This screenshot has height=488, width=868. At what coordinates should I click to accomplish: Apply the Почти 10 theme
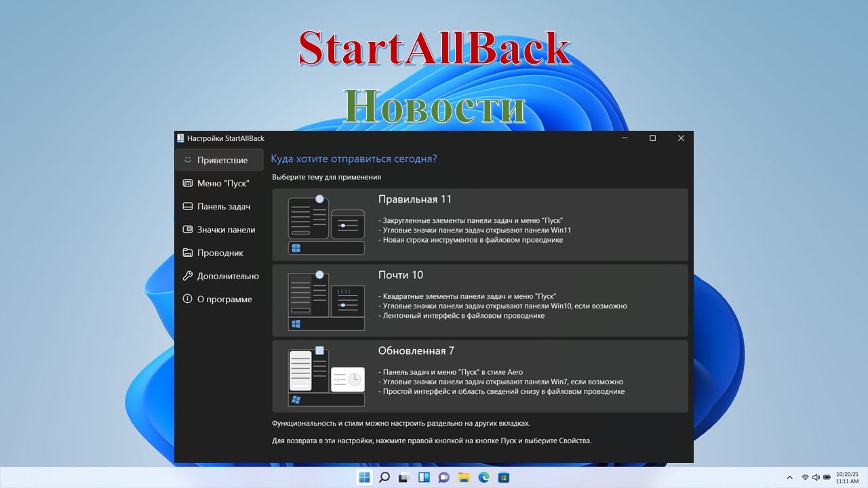pos(480,300)
